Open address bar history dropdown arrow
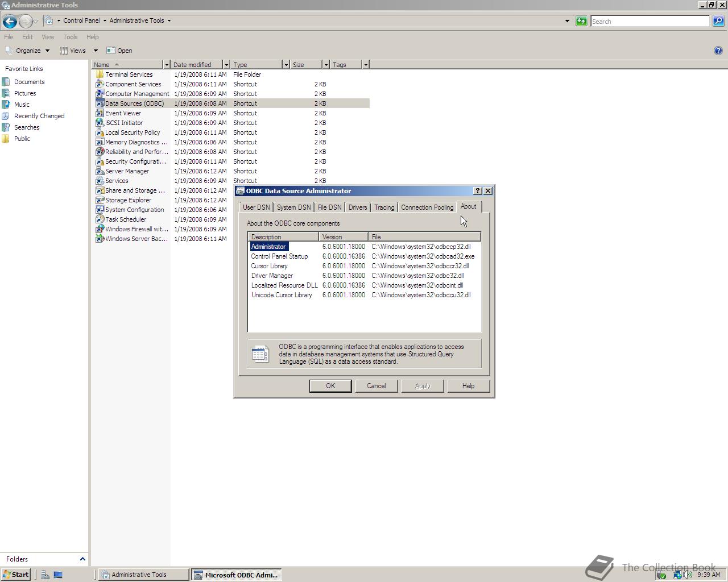 567,21
